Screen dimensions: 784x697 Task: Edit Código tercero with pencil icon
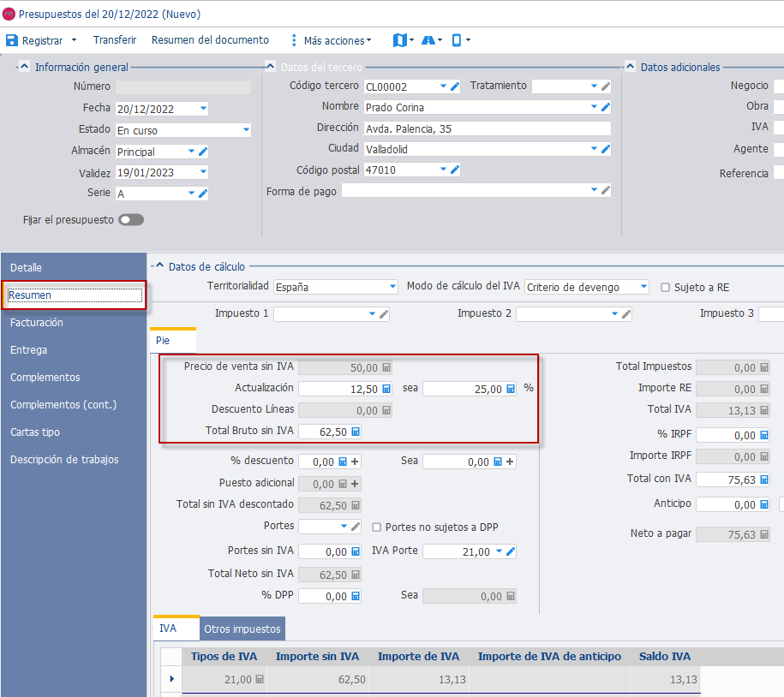coord(455,86)
